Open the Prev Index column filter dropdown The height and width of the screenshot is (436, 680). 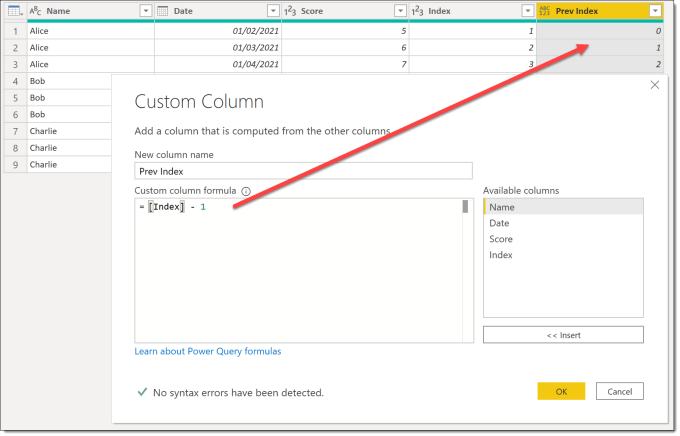coord(655,11)
